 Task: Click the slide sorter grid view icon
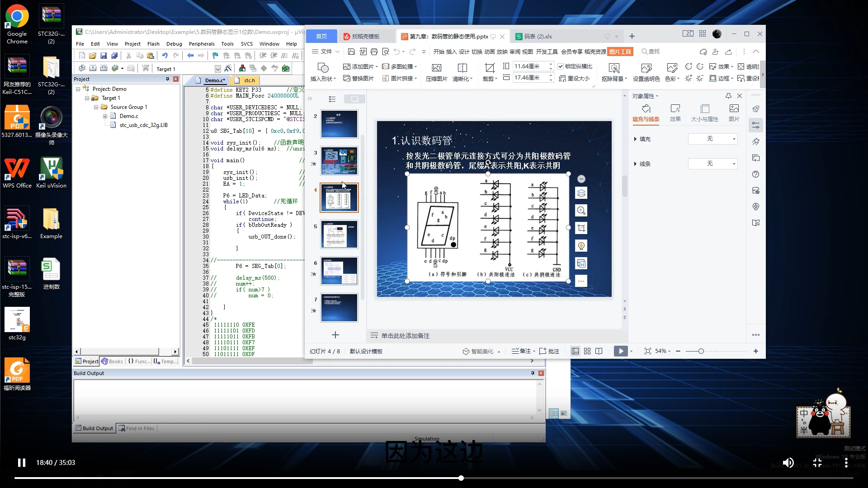(587, 351)
